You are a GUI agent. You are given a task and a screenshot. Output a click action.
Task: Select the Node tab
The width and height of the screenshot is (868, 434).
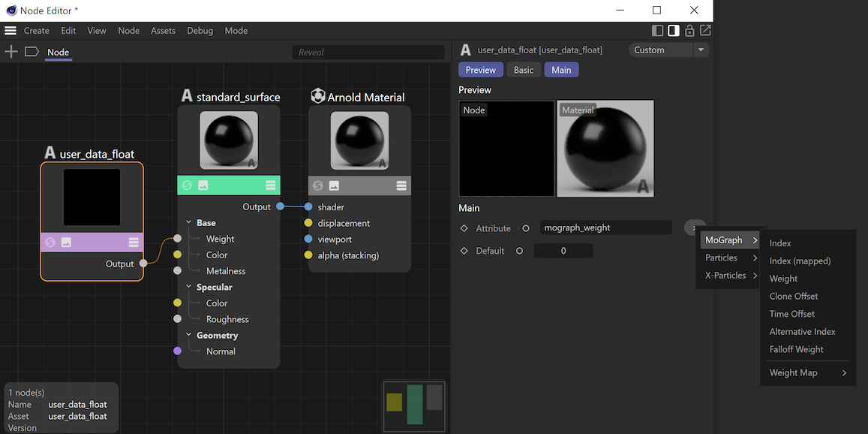pyautogui.click(x=58, y=53)
